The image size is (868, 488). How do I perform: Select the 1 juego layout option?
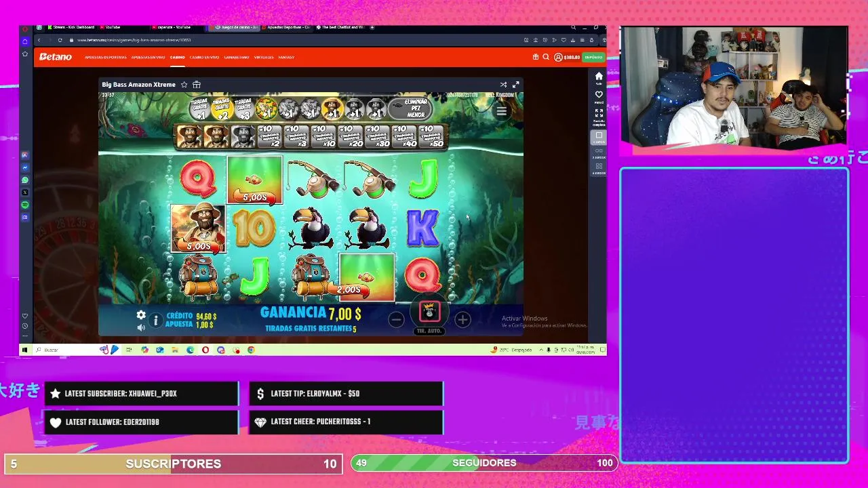(x=599, y=137)
